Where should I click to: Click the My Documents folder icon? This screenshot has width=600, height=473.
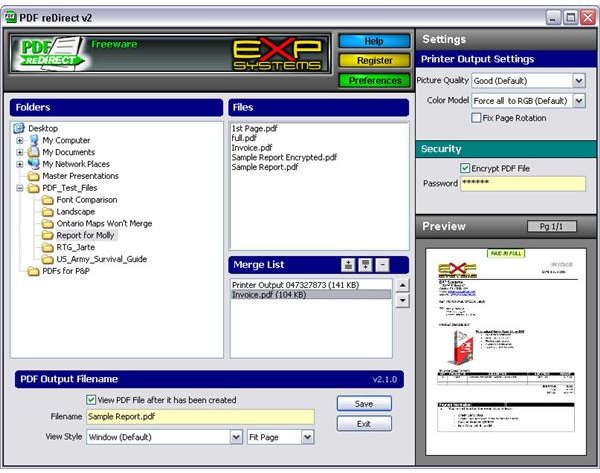pos(34,152)
